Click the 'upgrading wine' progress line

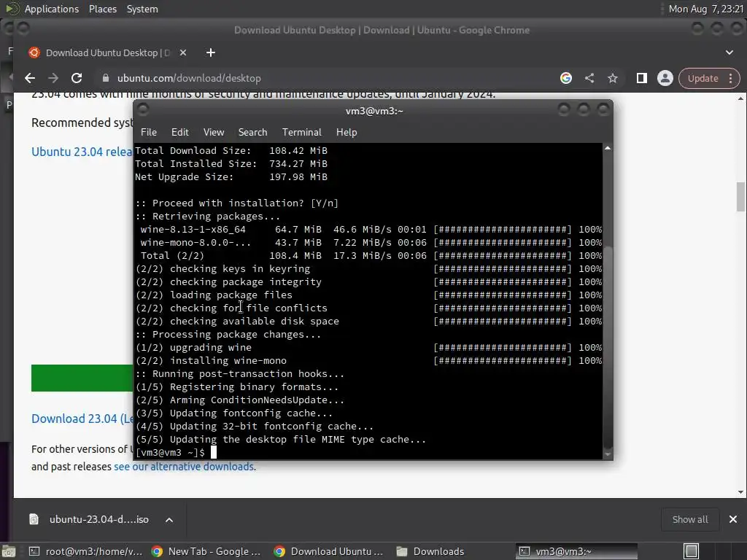368,348
